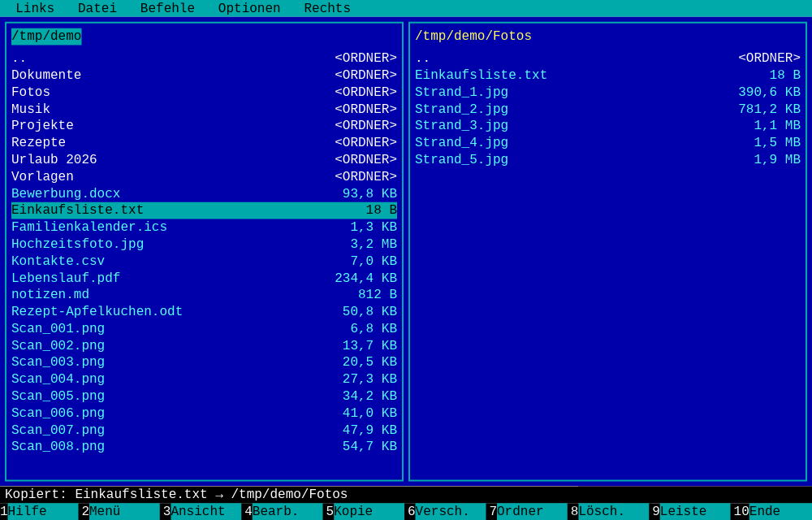Viewport: 812px width, 520px height.
Task: Open the Links menu
Action: (35, 8)
